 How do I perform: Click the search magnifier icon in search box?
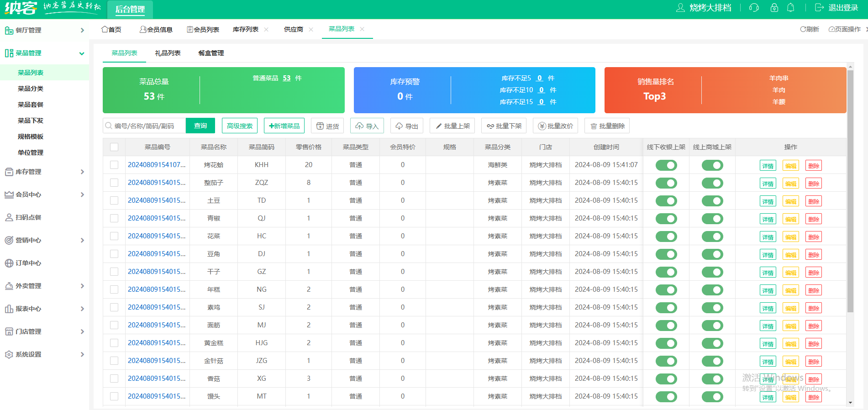click(x=109, y=126)
